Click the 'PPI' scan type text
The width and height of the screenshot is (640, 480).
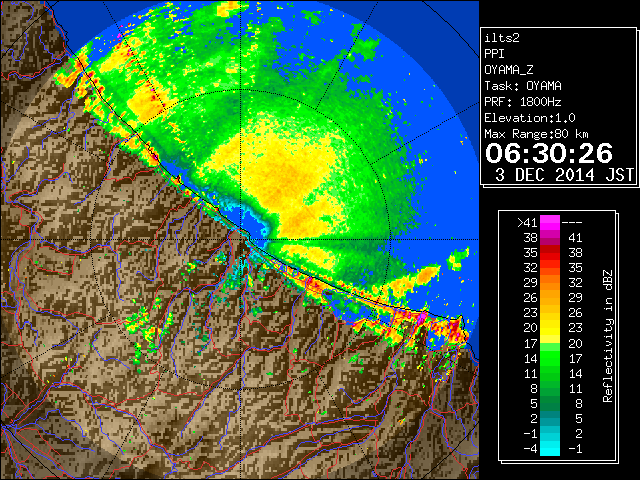[494, 54]
